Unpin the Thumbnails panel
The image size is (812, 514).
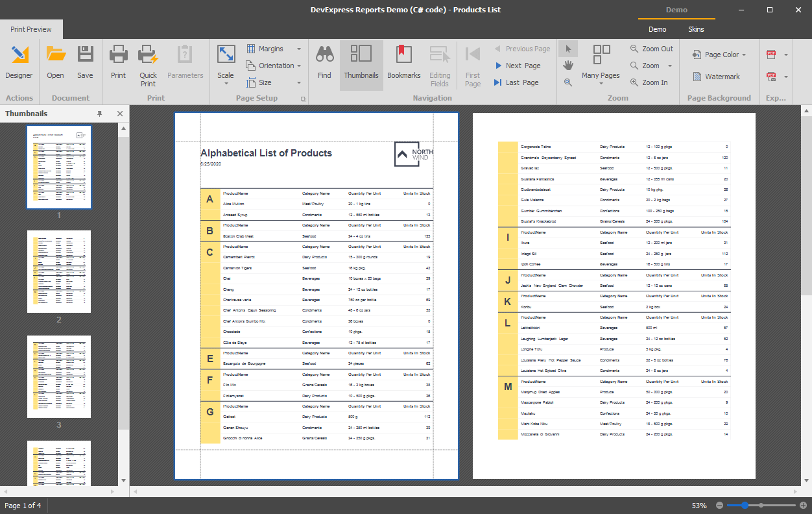[x=99, y=113]
